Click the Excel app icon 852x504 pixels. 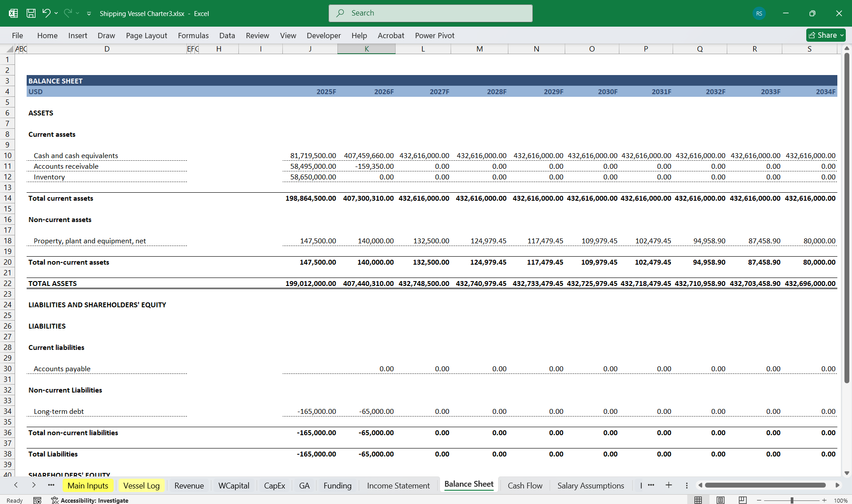13,13
